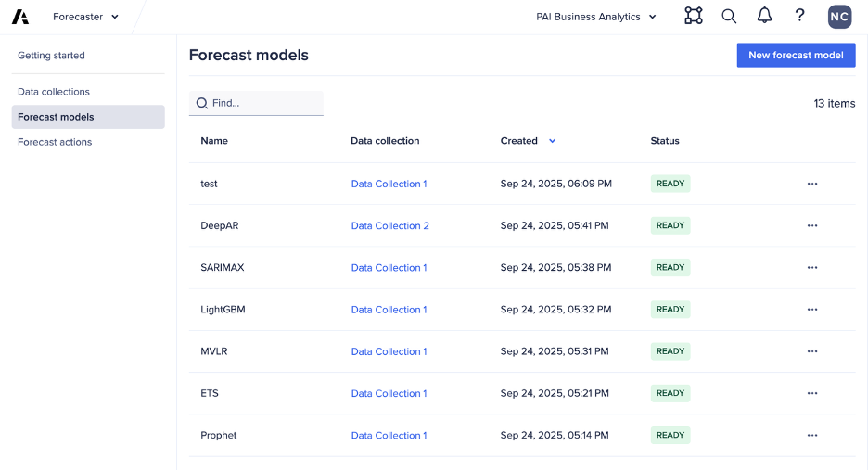Expand the PAI Business Analytics dropdown
Viewport: 868px width, 471px height.
click(596, 17)
